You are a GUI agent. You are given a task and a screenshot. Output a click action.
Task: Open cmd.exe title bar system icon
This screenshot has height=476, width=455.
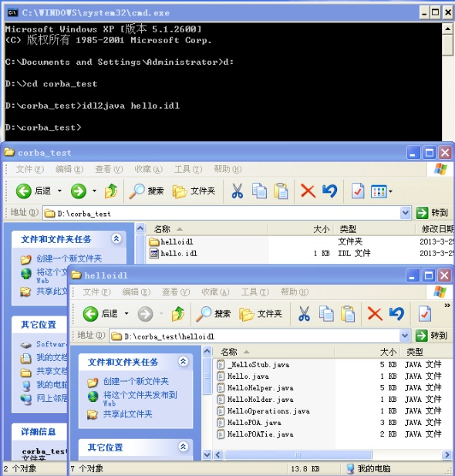12,12
